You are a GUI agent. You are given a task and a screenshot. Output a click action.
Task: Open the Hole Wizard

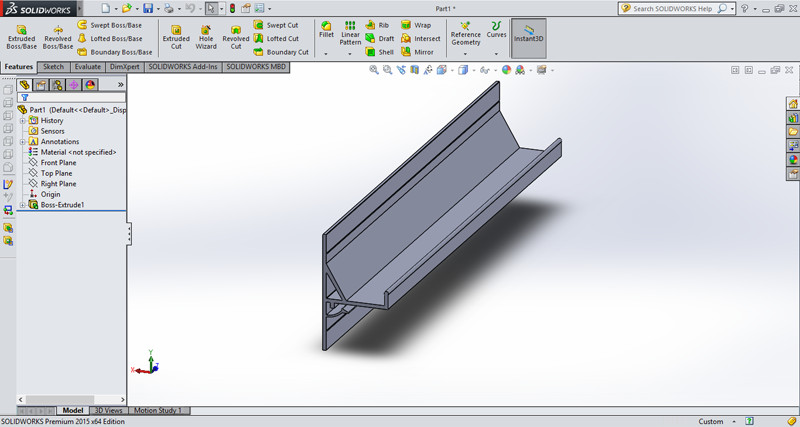(206, 36)
